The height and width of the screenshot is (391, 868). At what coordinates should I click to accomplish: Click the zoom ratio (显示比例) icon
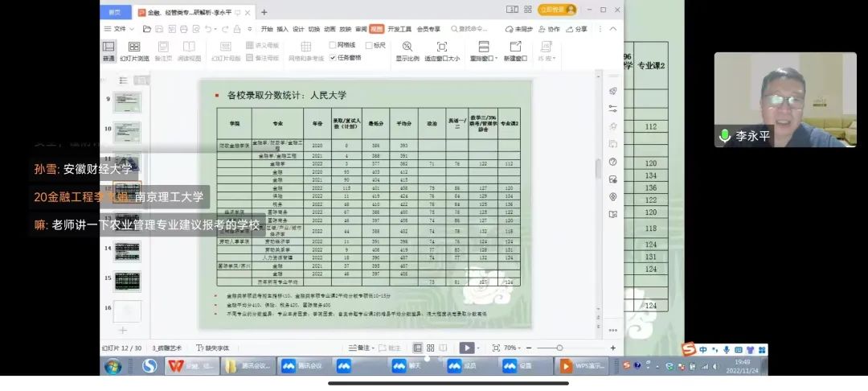click(x=407, y=47)
